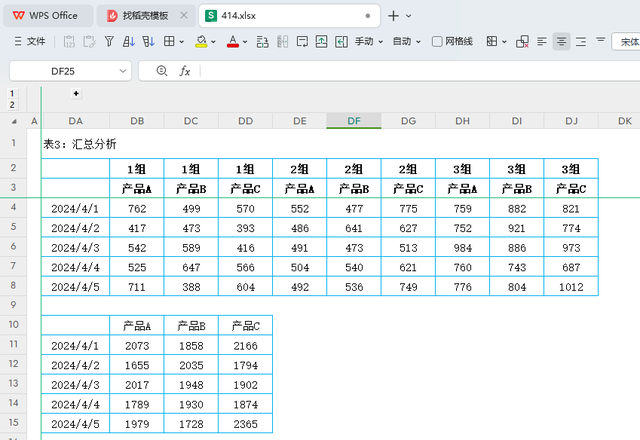Expand the freeze panes dropdown arrow
The height and width of the screenshot is (440, 640).
click(504, 42)
